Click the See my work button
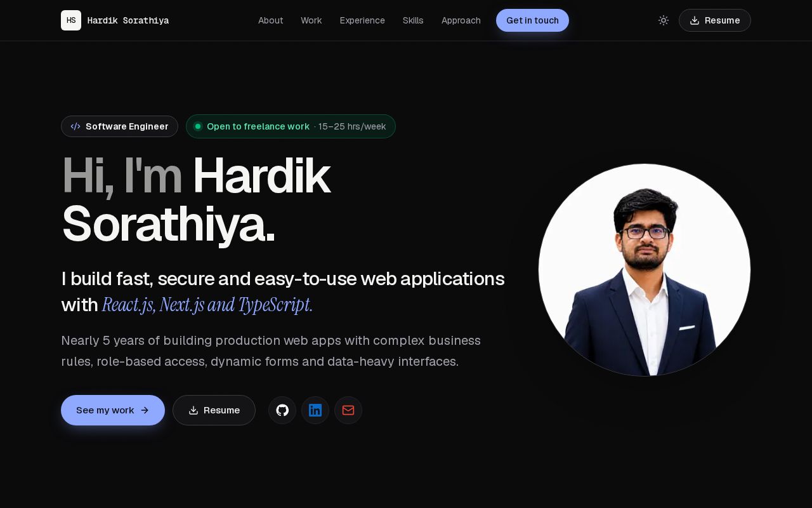 [113, 410]
